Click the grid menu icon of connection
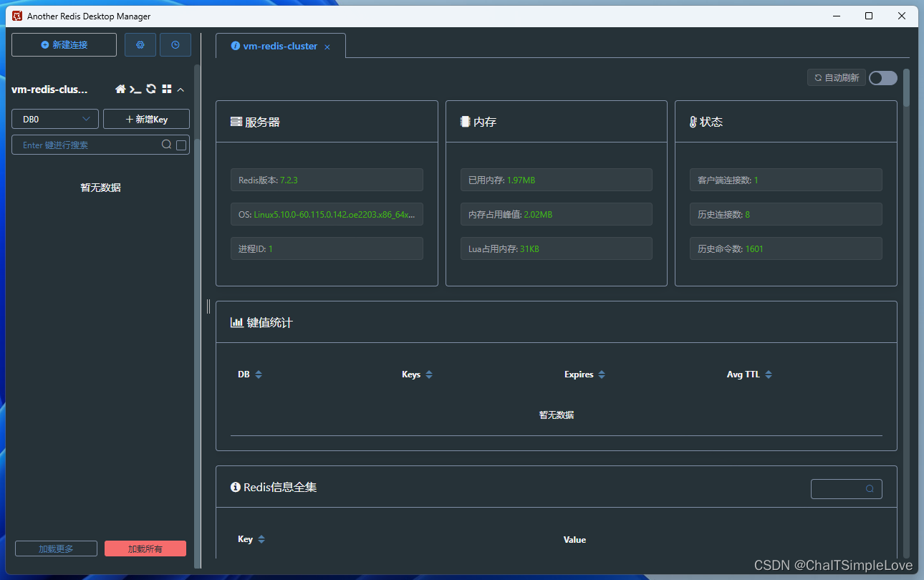The image size is (924, 580). coord(167,90)
